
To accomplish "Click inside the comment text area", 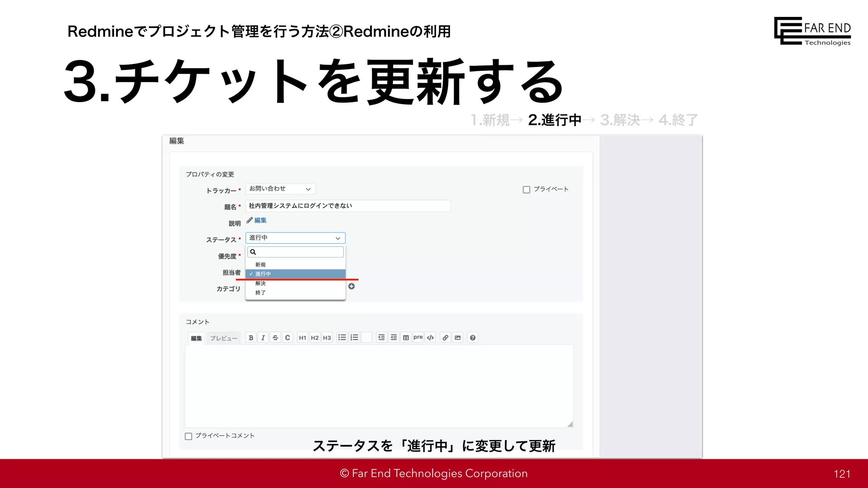I will point(379,386).
